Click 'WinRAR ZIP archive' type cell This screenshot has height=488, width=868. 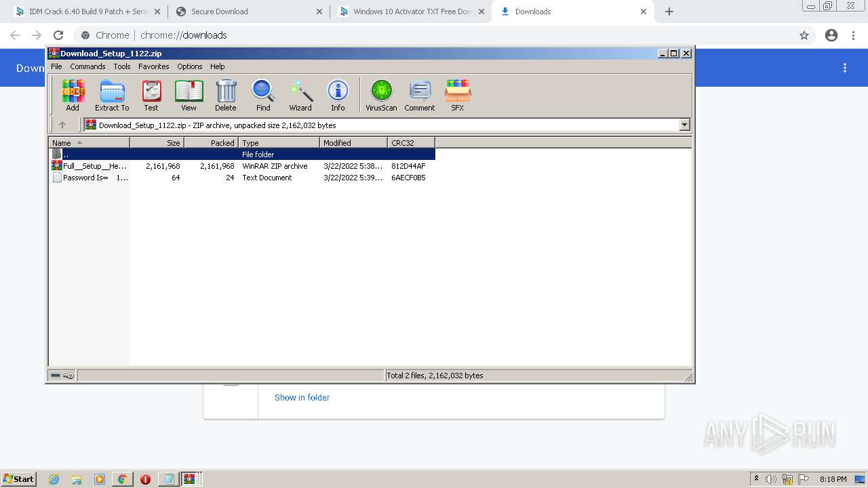pos(275,166)
